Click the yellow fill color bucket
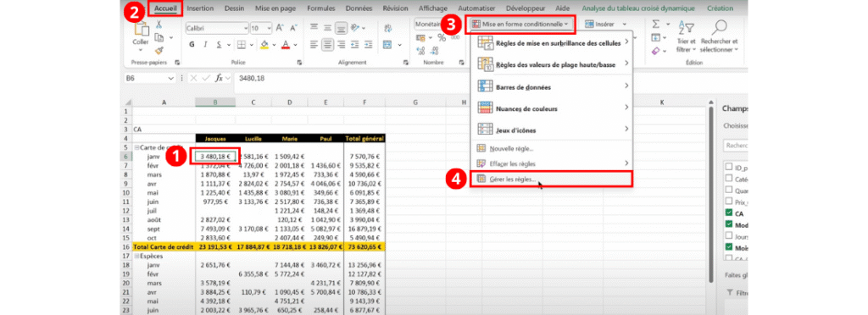Viewport: 868px width, 315px height. point(264,45)
